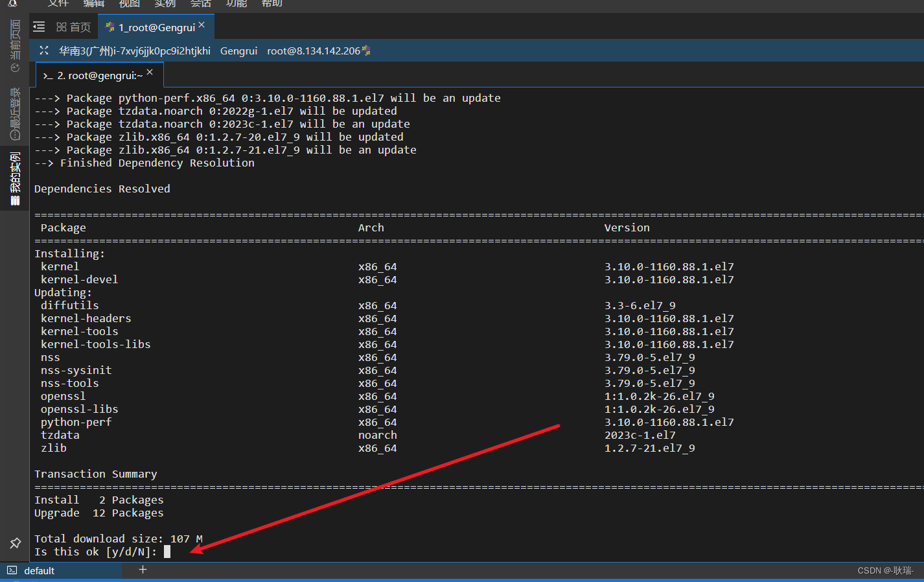Click the 'openssl-libs' package name
This screenshot has height=582, width=924.
pyautogui.click(x=80, y=409)
